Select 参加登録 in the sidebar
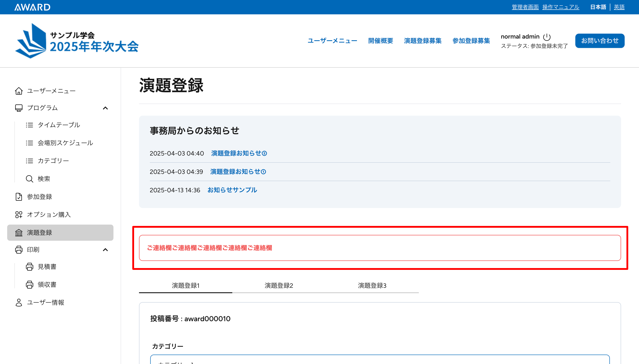The width and height of the screenshot is (639, 364). click(x=39, y=197)
